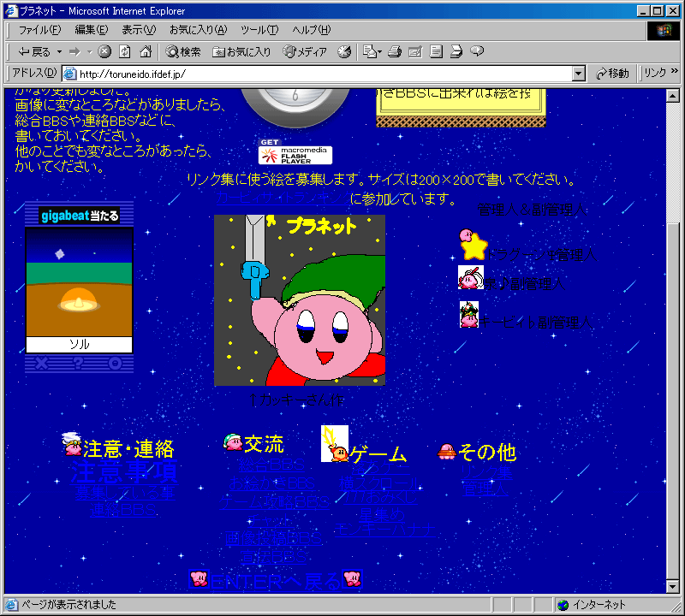The image size is (685, 616).
Task: Click the ENTERへ戻る link
Action: pos(276,581)
